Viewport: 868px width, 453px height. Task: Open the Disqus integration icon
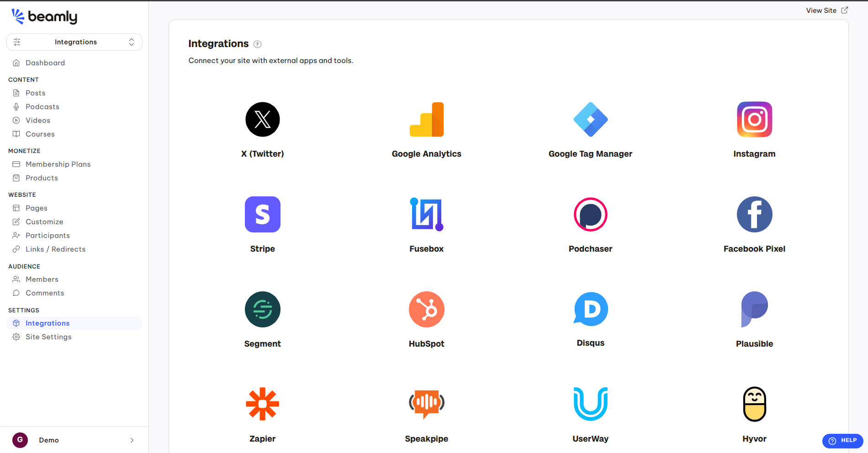click(591, 309)
